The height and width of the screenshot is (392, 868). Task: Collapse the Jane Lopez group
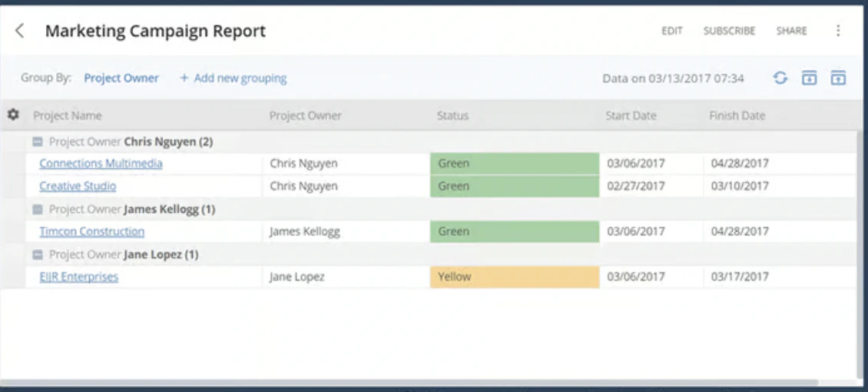tap(38, 254)
